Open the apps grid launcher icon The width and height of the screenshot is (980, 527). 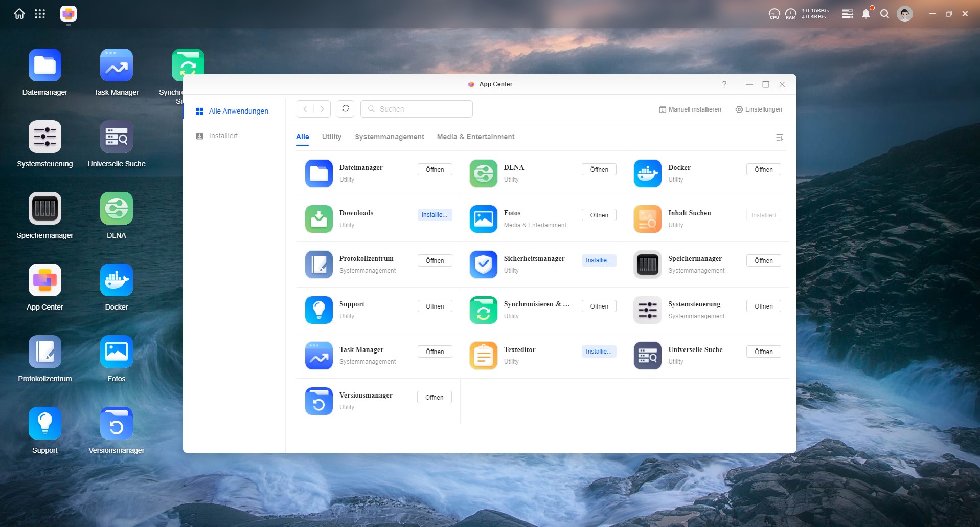click(x=40, y=14)
